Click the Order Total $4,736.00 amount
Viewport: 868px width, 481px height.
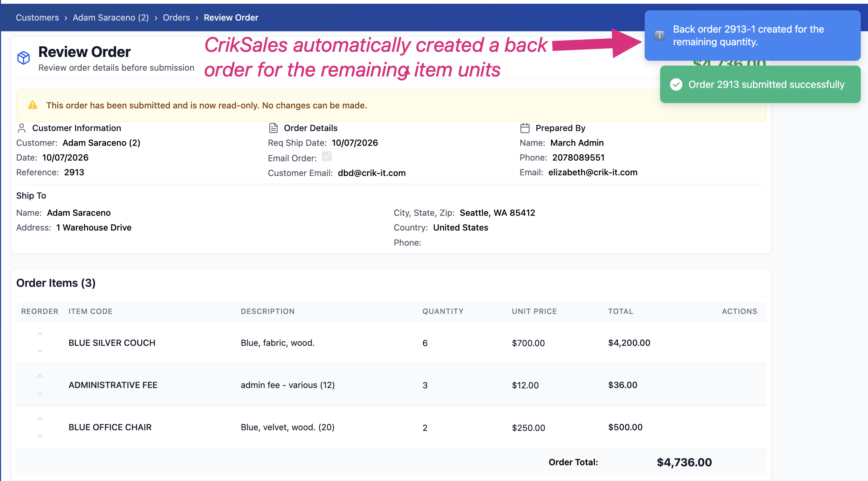pos(684,462)
